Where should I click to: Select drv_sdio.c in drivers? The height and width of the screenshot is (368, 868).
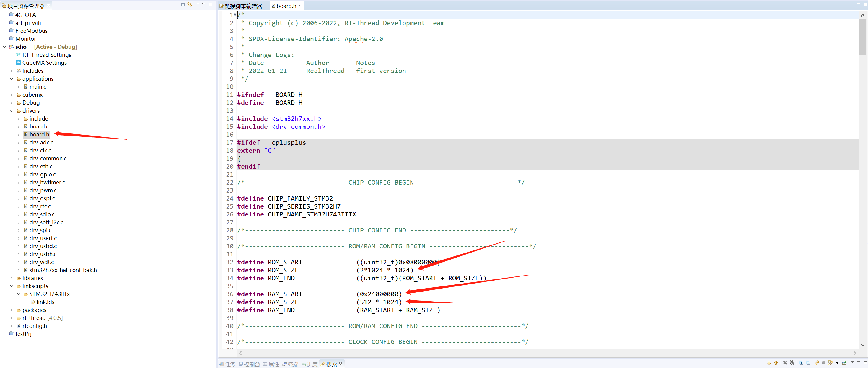point(42,214)
